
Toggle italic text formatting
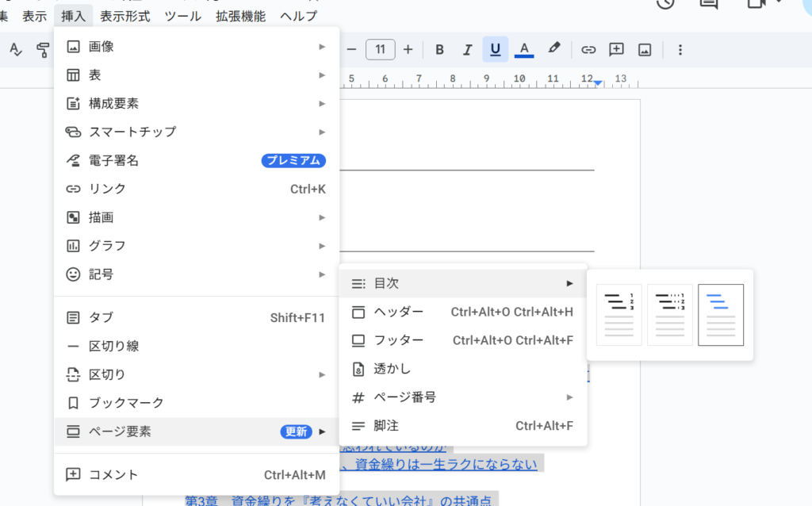pyautogui.click(x=467, y=49)
